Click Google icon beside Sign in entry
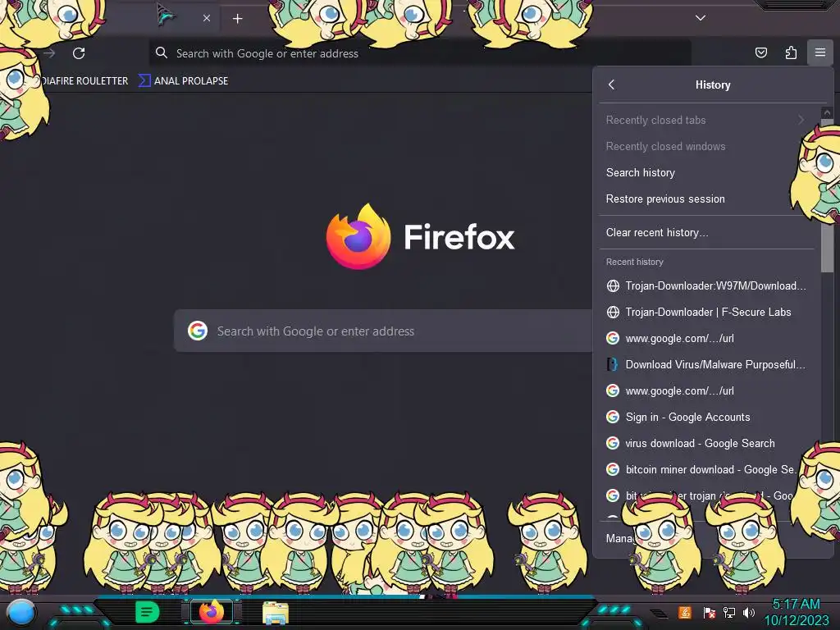 [x=613, y=417]
